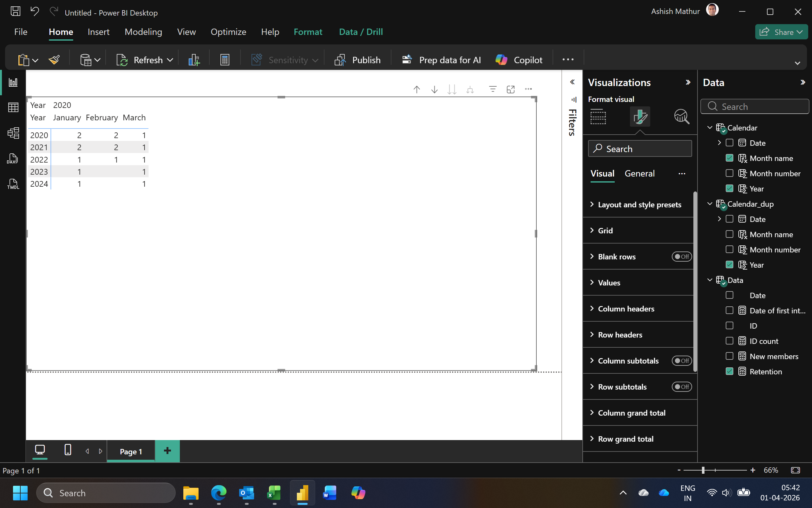Viewport: 812px width, 508px height.
Task: Open the Insert ribbon tab
Action: pos(98,32)
